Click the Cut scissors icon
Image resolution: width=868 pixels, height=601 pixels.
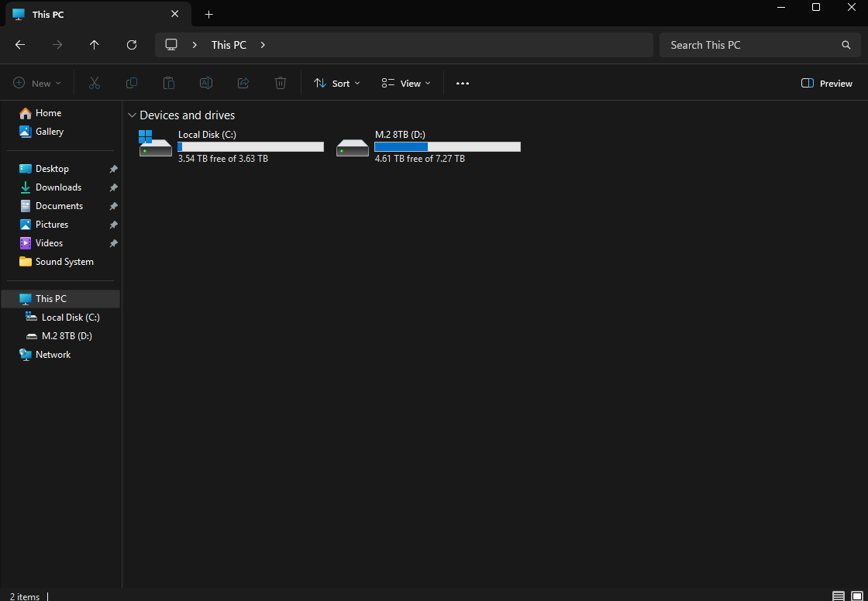pos(94,83)
